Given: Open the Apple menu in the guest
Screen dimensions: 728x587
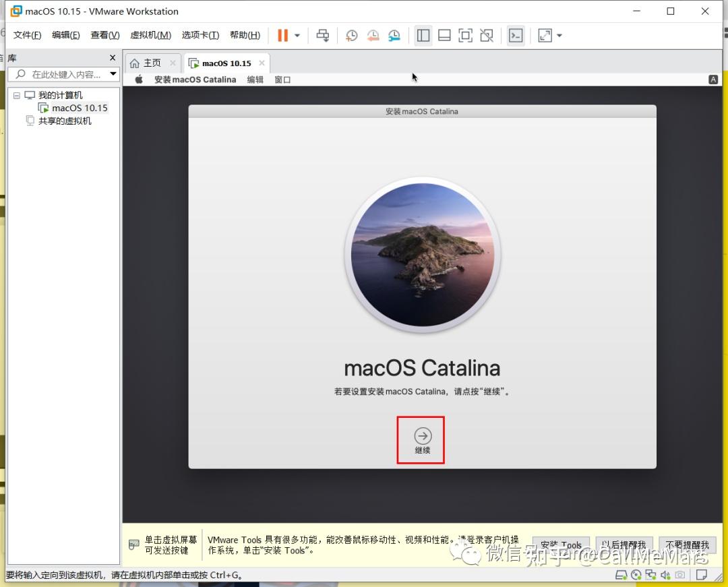Looking at the screenshot, I should pos(139,80).
